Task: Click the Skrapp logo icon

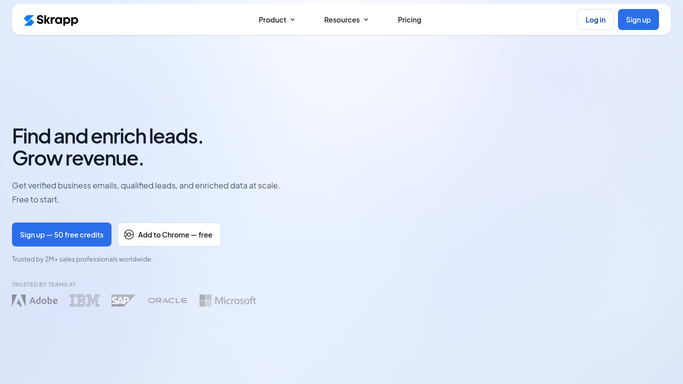Action: pos(29,20)
